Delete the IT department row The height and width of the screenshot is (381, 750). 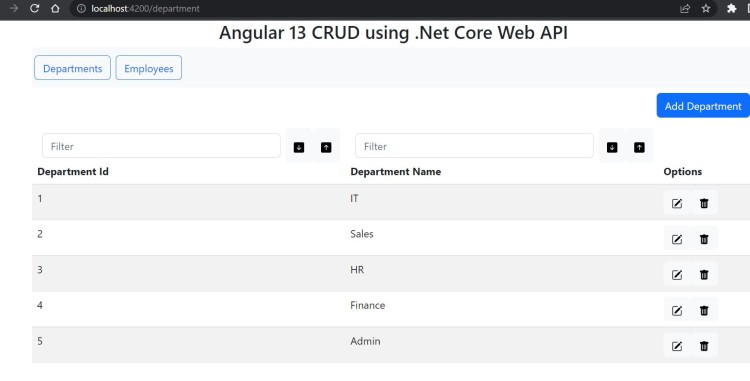(x=704, y=203)
